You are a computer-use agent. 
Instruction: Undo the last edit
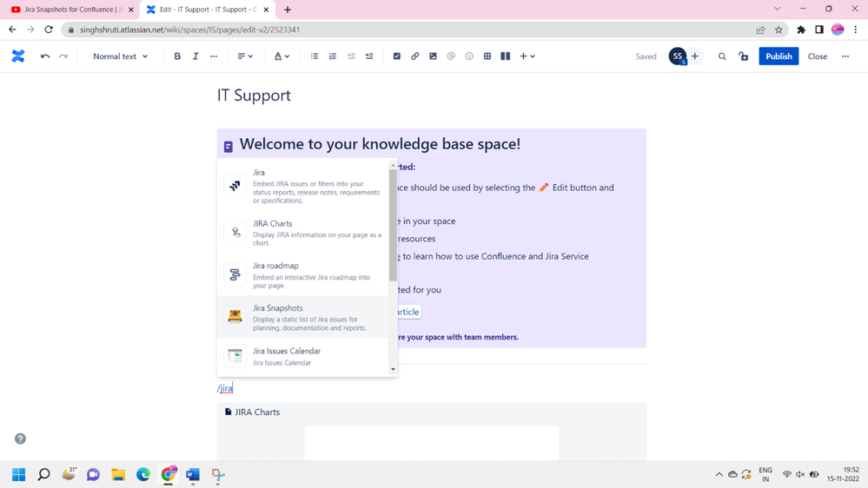click(x=45, y=56)
